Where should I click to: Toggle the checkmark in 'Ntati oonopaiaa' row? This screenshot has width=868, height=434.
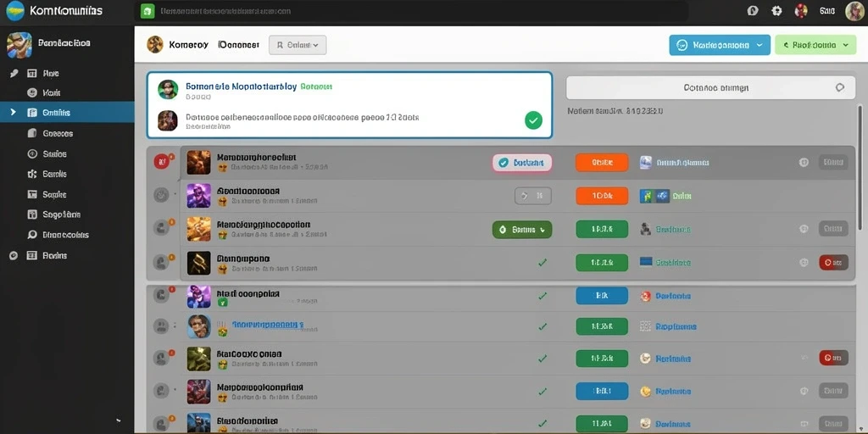[542, 296]
